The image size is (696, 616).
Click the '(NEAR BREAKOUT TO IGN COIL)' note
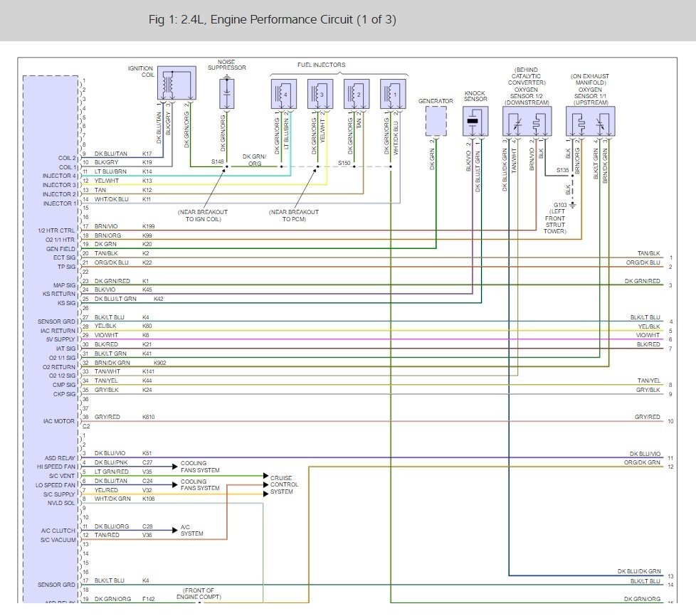(x=203, y=216)
